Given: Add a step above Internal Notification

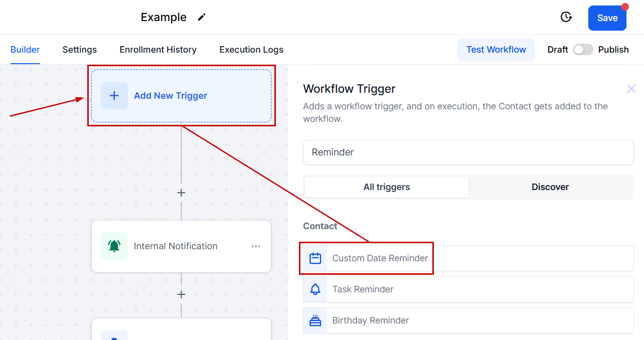Looking at the screenshot, I should 181,193.
